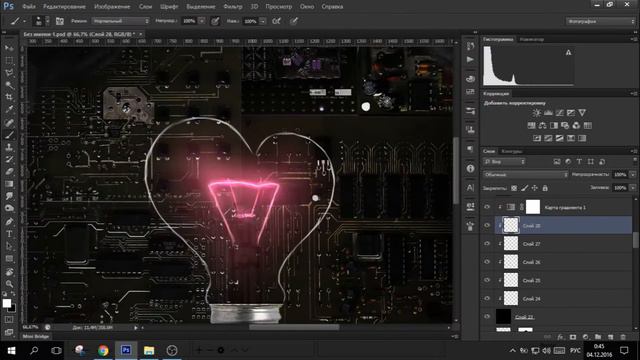Select the Eyedropper tool
640x360 pixels.
(9, 109)
